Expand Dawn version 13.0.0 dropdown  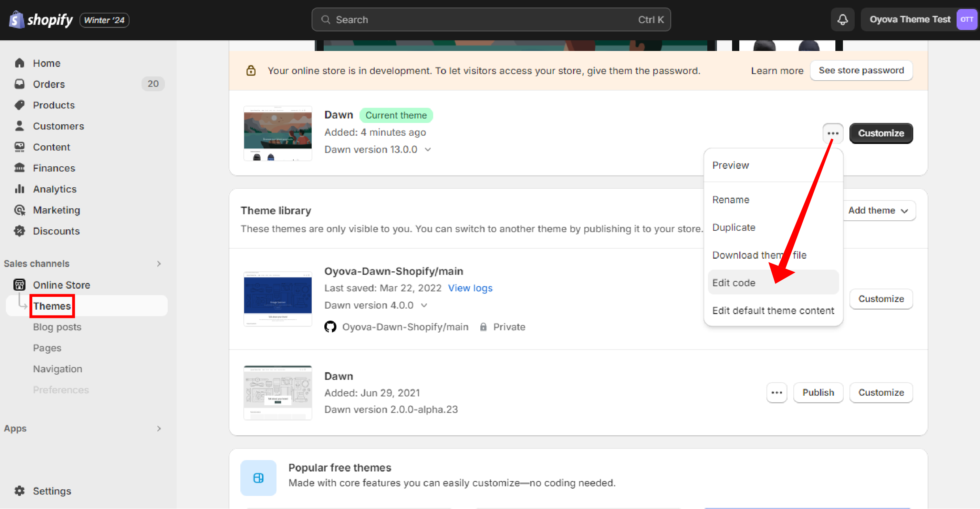tap(427, 148)
